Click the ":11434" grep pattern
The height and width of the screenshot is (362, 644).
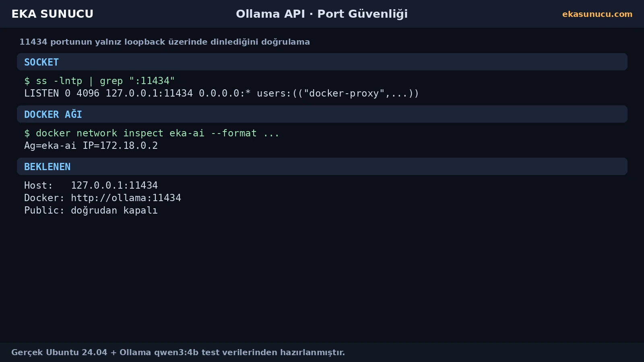pyautogui.click(x=152, y=81)
